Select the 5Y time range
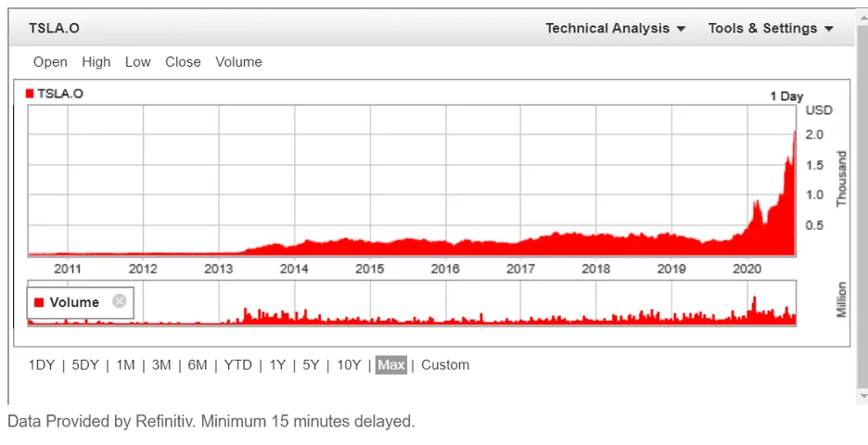The height and width of the screenshot is (445, 868). click(311, 365)
